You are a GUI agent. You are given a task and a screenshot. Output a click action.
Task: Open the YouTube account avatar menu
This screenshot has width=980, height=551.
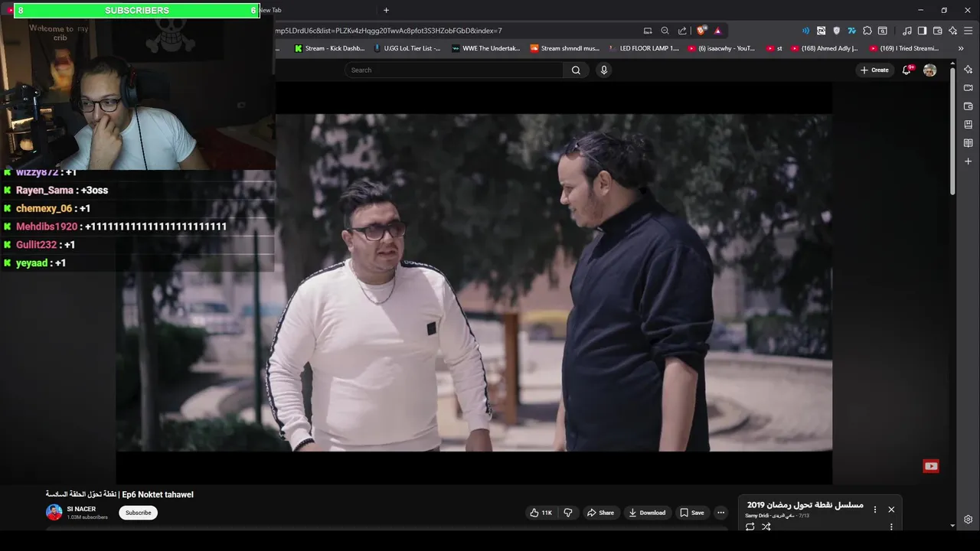point(929,70)
